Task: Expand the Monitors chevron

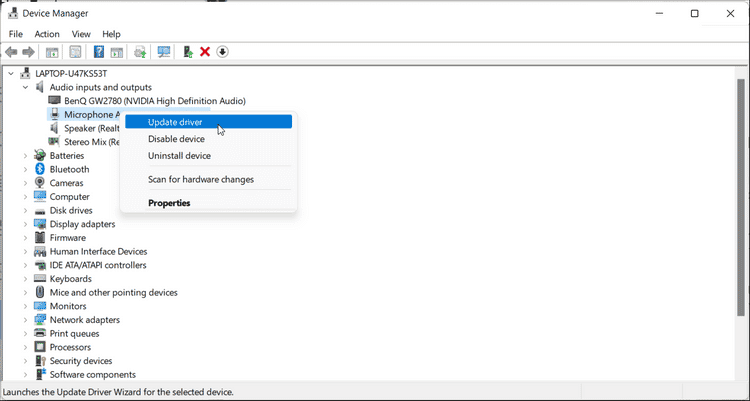Action: coord(25,306)
